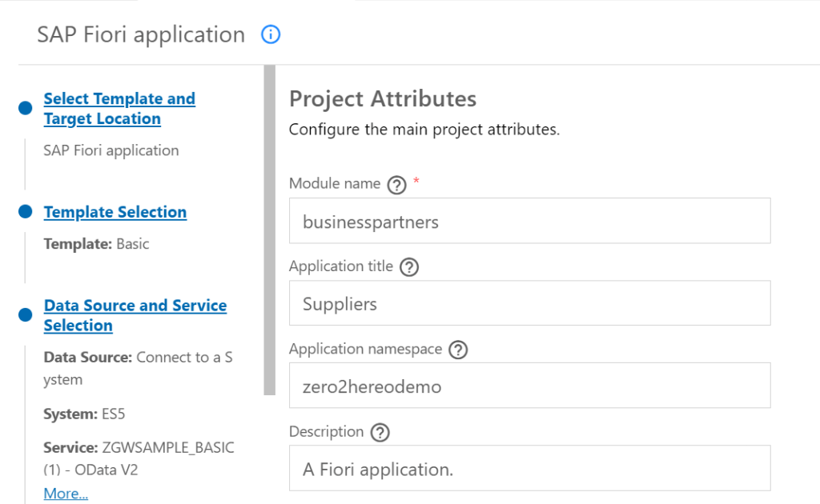Click the Template: Basic summary text
820x504 pixels.
(x=96, y=244)
